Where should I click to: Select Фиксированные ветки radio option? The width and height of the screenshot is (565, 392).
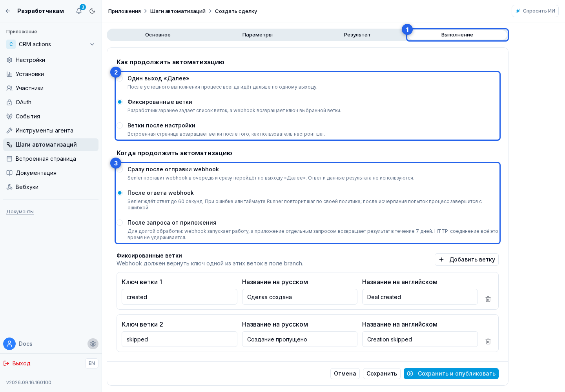point(120,102)
